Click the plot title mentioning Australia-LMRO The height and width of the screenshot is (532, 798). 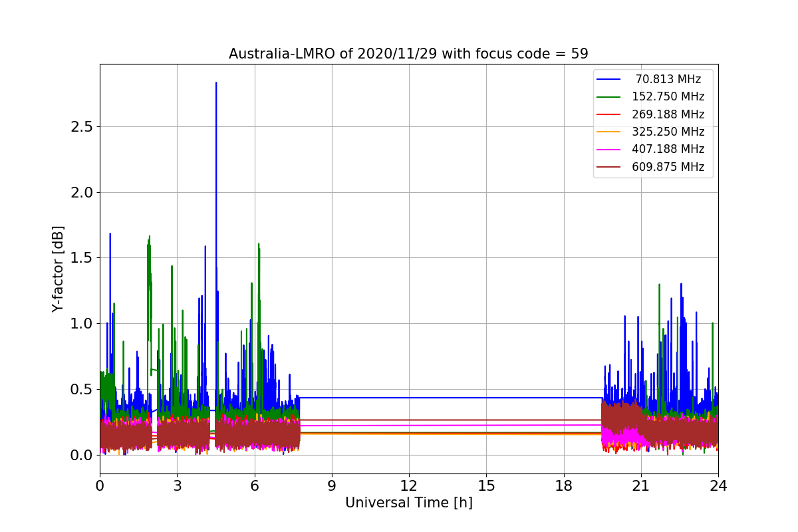pyautogui.click(x=408, y=54)
